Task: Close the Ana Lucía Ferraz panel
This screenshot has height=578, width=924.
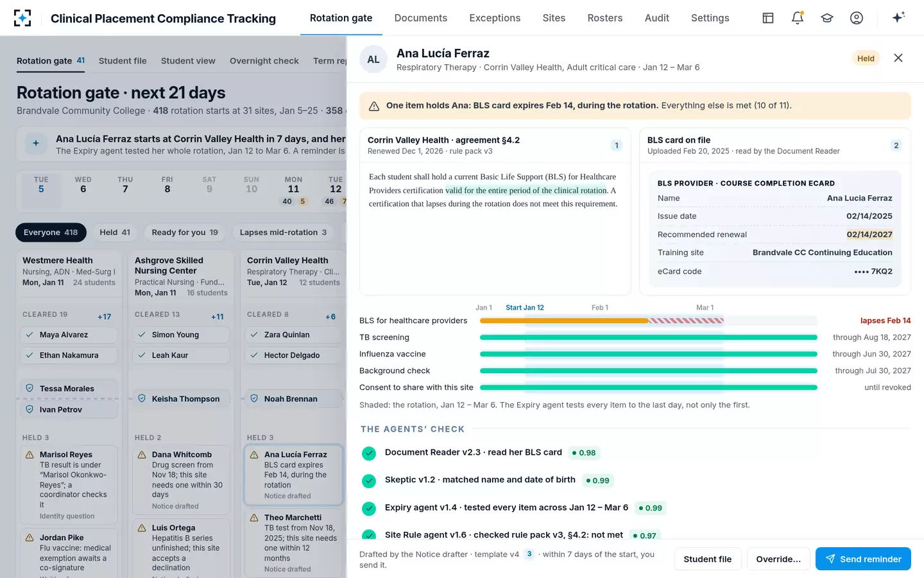Action: pyautogui.click(x=898, y=58)
